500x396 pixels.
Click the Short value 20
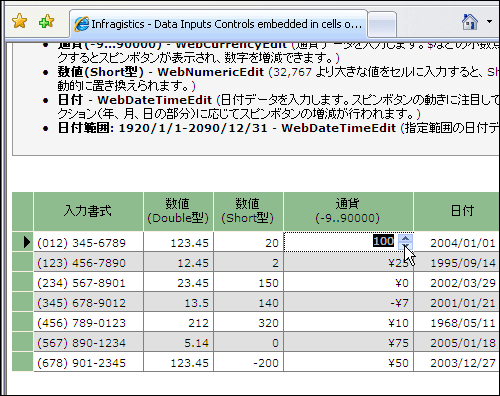coord(248,242)
